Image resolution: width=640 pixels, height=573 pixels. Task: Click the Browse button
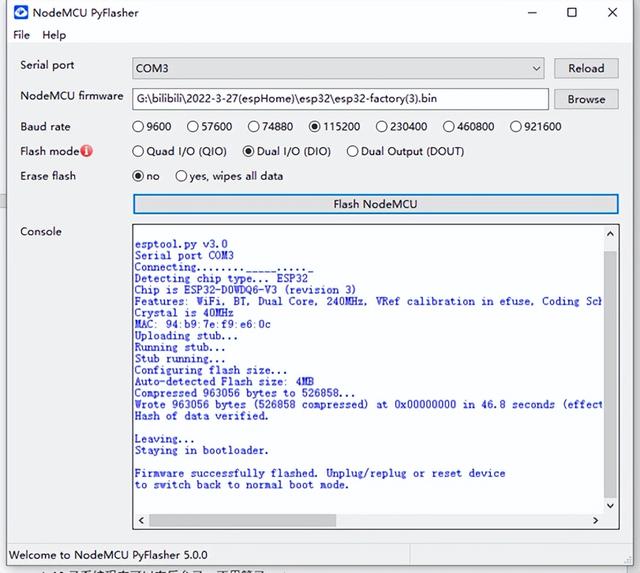click(x=586, y=99)
